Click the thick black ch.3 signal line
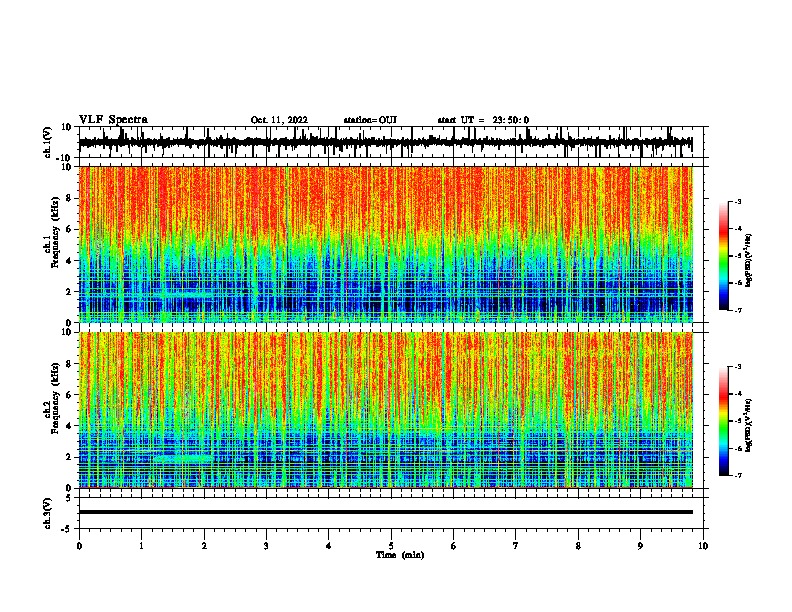 (x=386, y=512)
